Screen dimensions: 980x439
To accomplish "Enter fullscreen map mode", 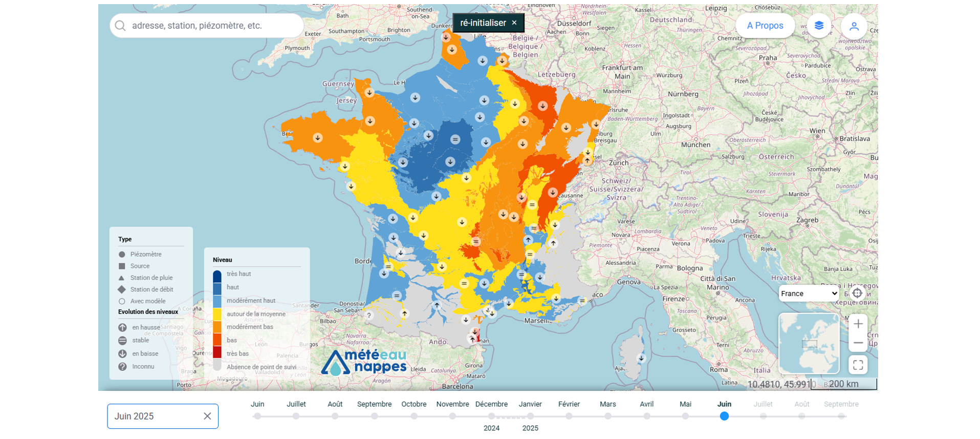I will pos(858,365).
